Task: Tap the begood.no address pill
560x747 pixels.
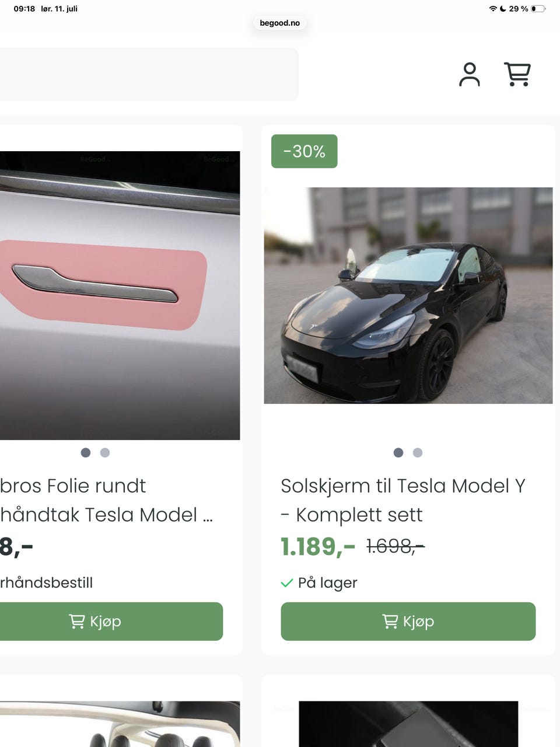Action: pos(280,23)
